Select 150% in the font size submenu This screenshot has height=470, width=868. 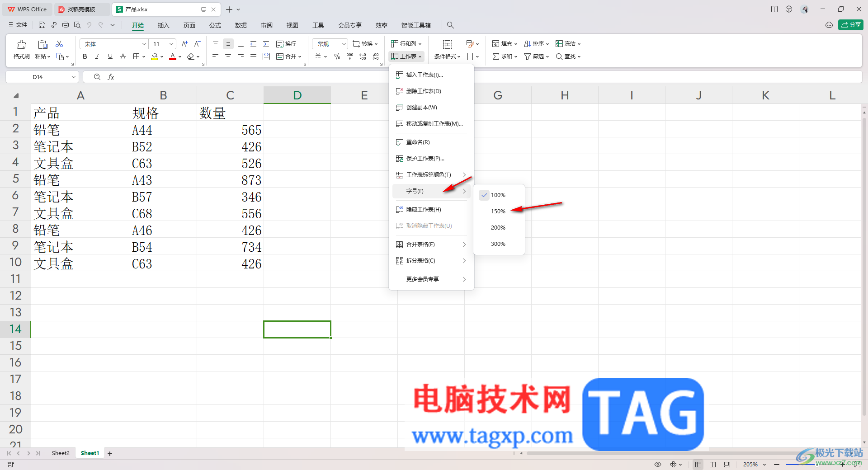click(499, 211)
